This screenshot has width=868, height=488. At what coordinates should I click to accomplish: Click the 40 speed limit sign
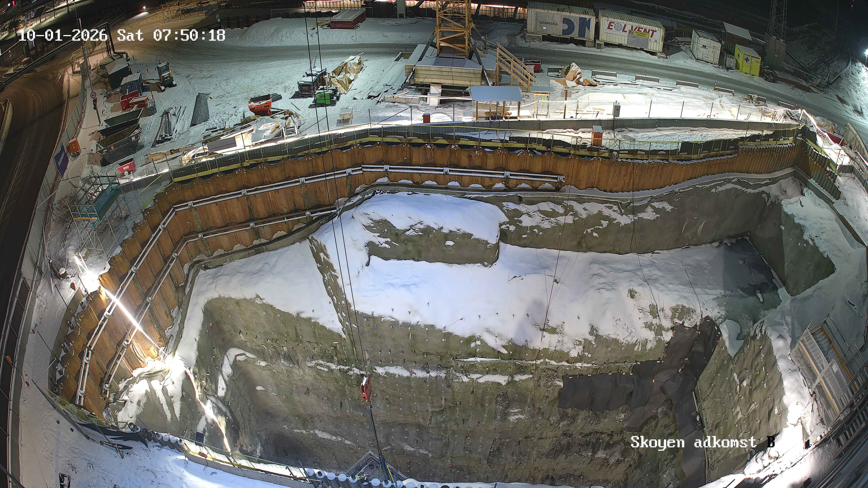(x=93, y=95)
